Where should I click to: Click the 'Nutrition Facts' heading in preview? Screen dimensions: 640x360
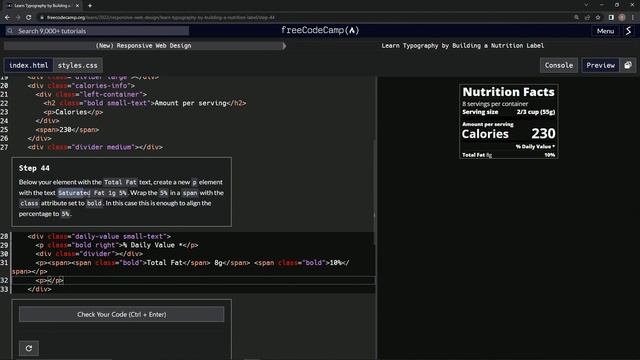pyautogui.click(x=509, y=92)
